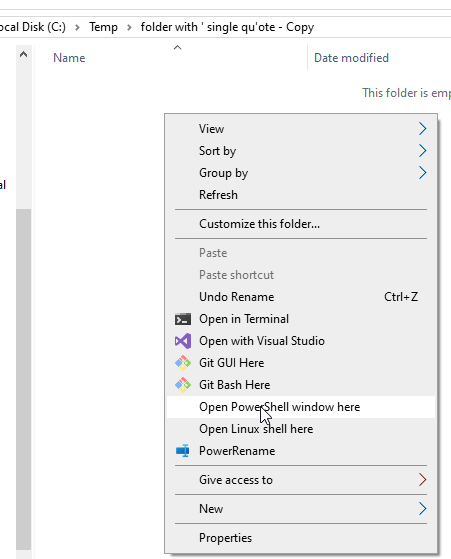The width and height of the screenshot is (451, 559).
Task: Click the Git Bash Here icon
Action: [183, 385]
